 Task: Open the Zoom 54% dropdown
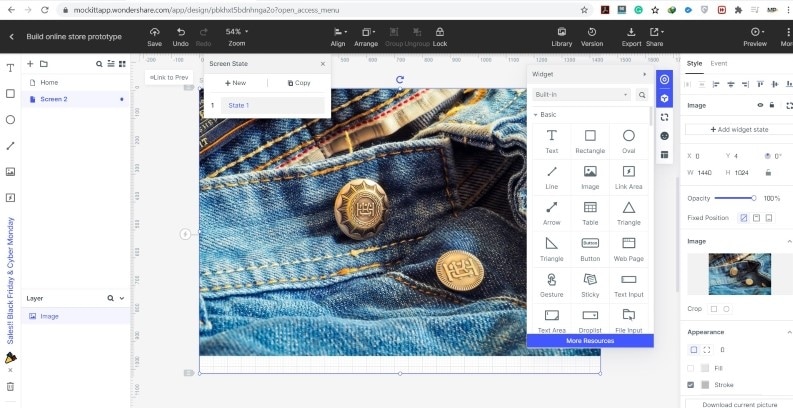click(236, 32)
